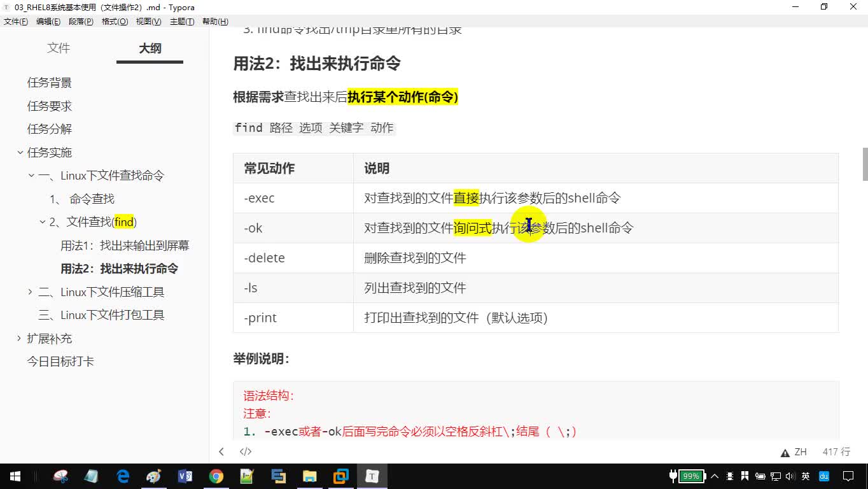Viewport: 868px width, 489px height.
Task: Click the document vertical scrollbar thumb
Action: pyautogui.click(x=864, y=164)
